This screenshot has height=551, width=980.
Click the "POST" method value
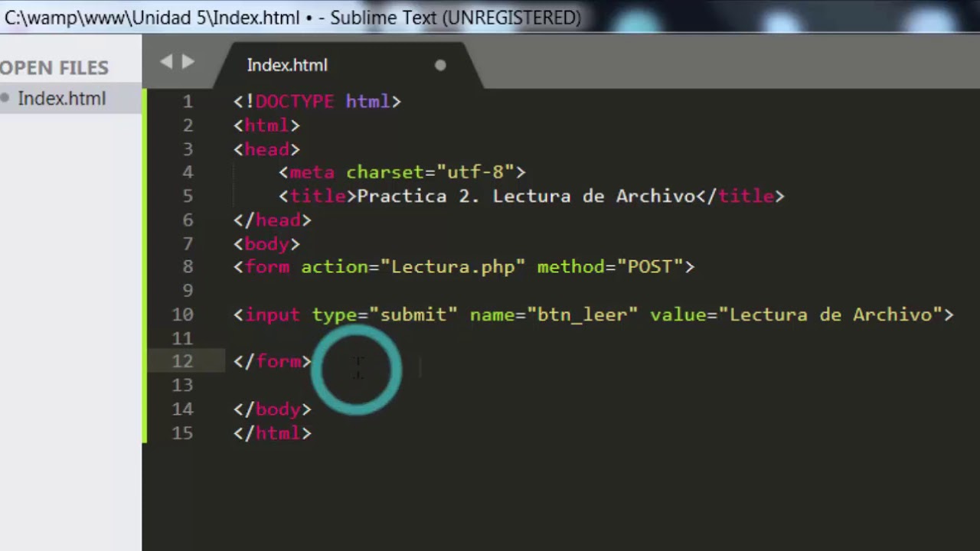(650, 267)
